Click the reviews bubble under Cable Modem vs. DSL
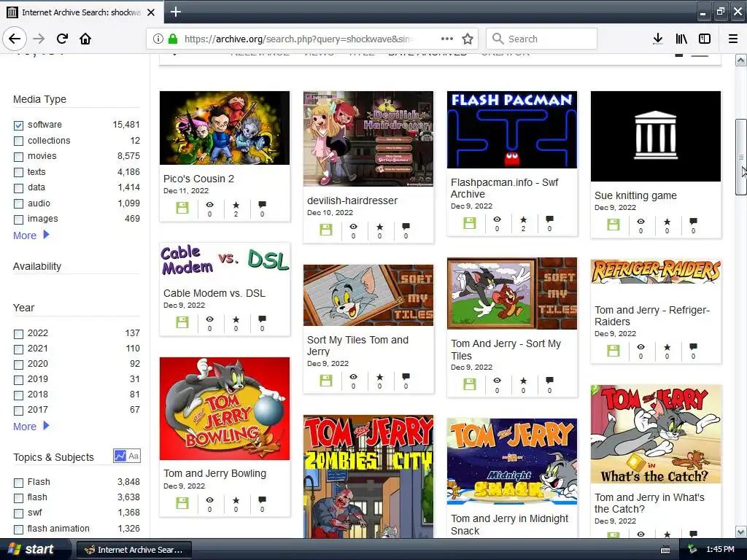Screen dimensions: 747x560 pos(262,319)
